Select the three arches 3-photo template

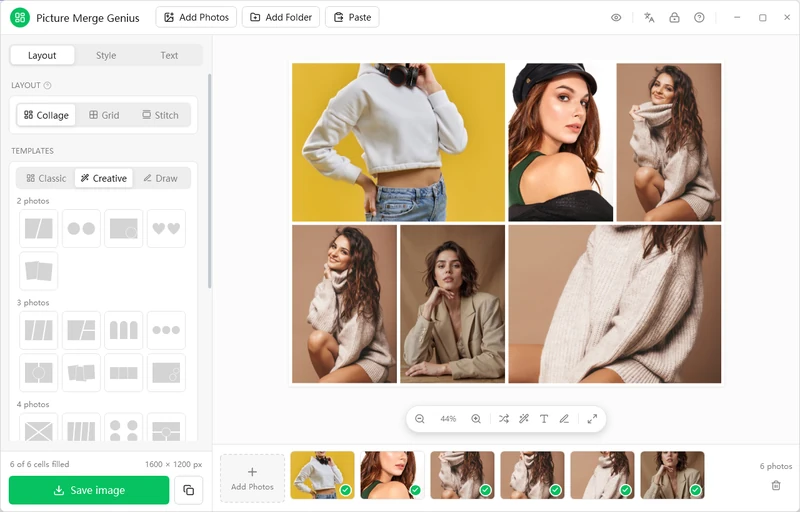(124, 330)
